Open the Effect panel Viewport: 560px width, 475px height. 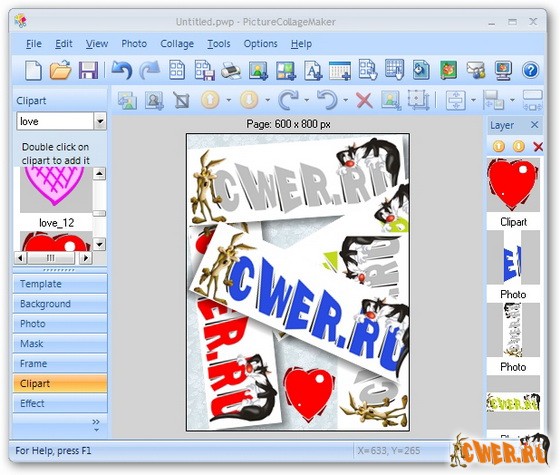coord(60,403)
